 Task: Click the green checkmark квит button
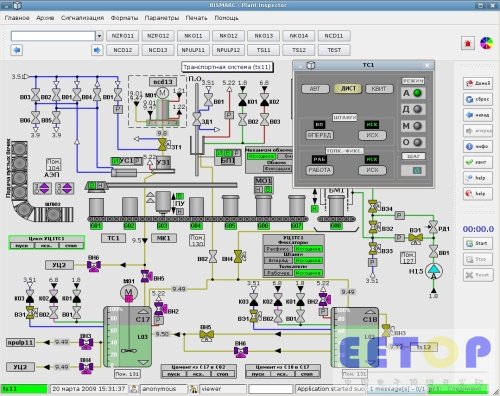(x=478, y=162)
